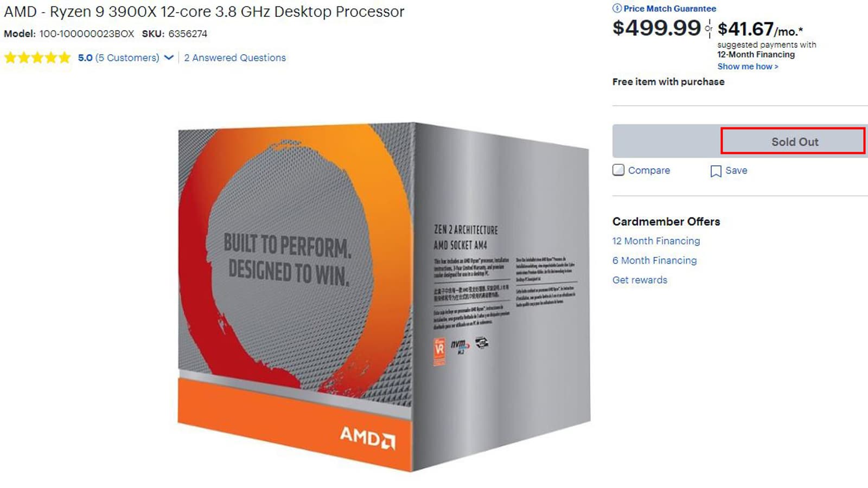
Task: Open the Show me how link
Action: [747, 67]
